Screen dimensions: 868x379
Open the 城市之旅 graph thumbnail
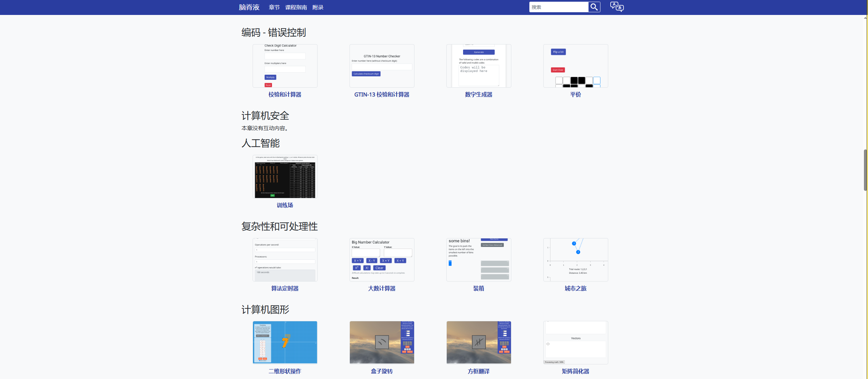tap(575, 260)
